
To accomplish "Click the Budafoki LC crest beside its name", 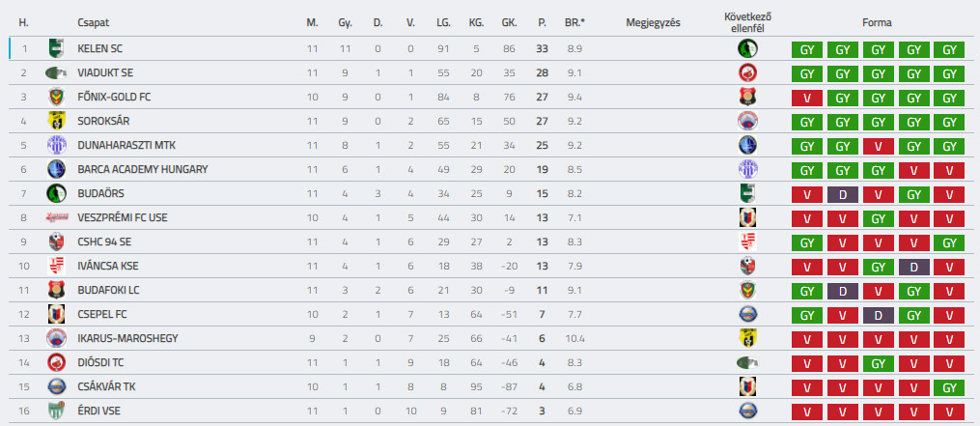I will click(56, 290).
